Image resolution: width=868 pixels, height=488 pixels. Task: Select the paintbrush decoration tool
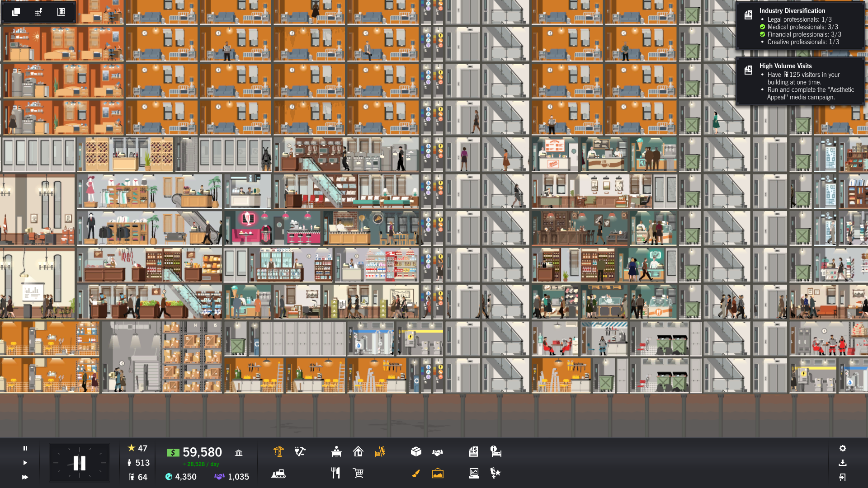click(416, 473)
